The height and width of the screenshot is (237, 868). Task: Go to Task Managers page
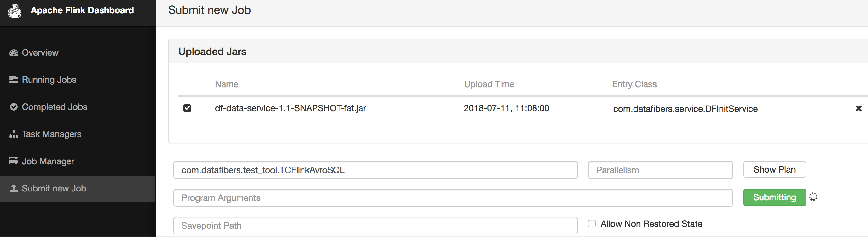(51, 134)
